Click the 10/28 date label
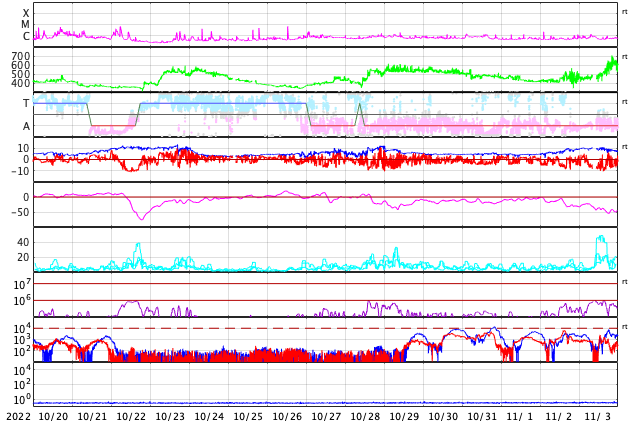The image size is (634, 424). pos(365,416)
